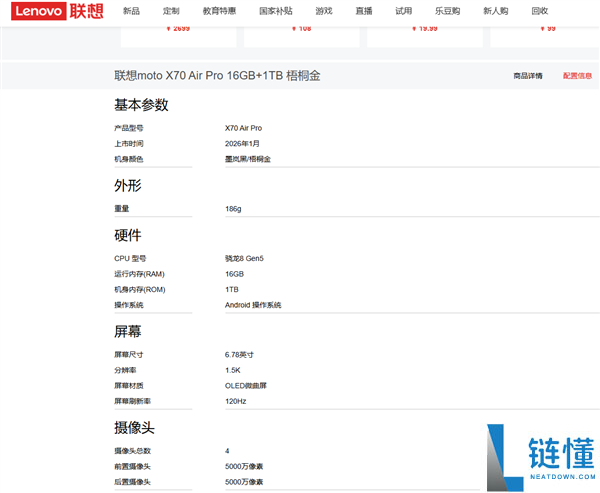
Task: Click the 前置摄像头 label
Action: pos(132,467)
